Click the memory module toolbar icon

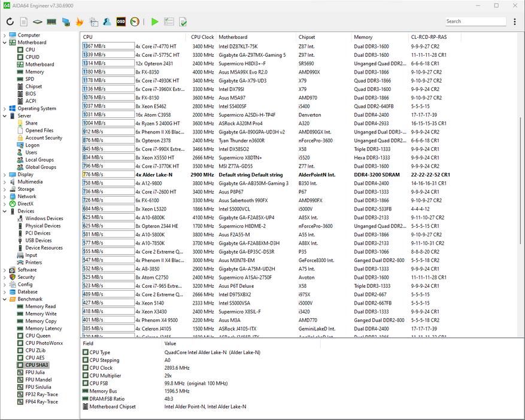coord(51,22)
